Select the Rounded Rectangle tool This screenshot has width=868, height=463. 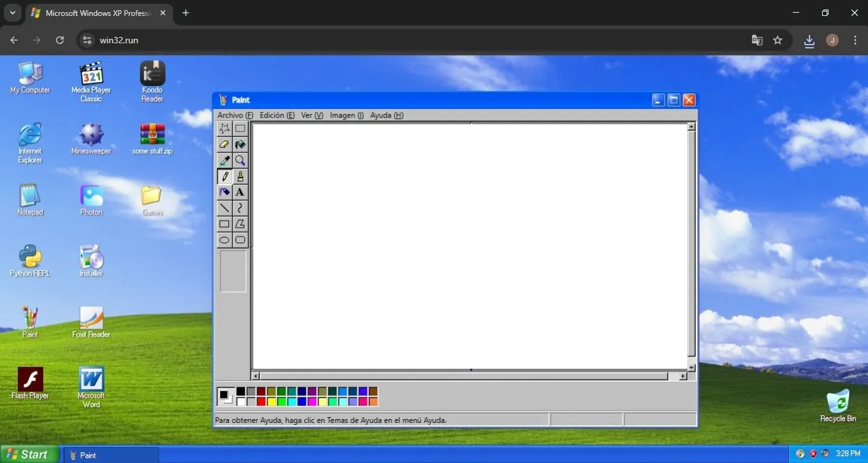[x=240, y=240]
